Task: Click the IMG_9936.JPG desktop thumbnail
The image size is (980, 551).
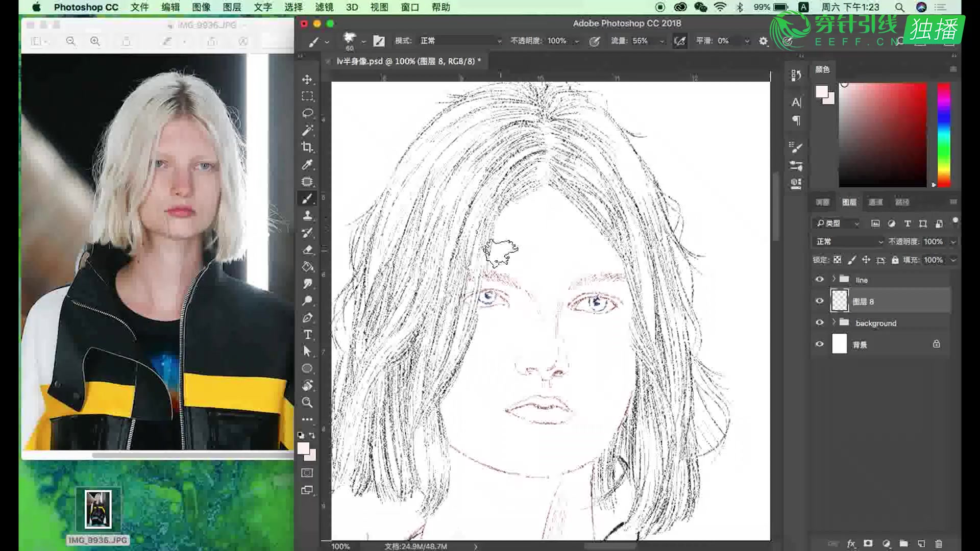Action: pos(98,509)
